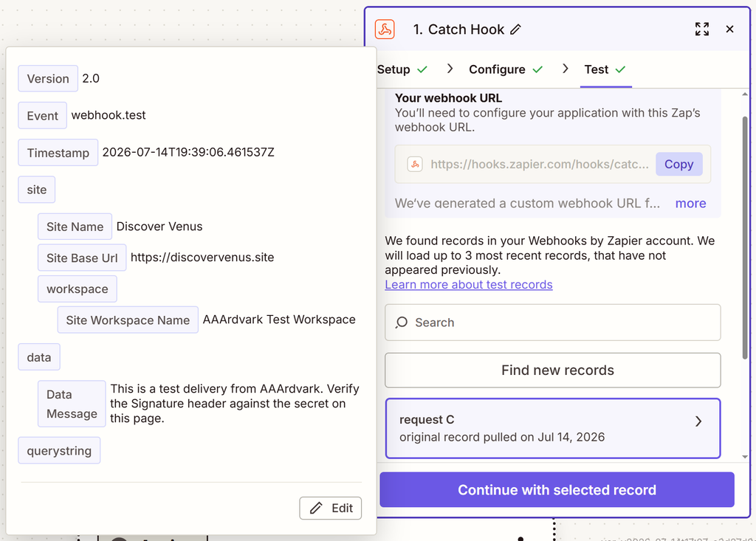This screenshot has width=756, height=541.
Task: Rename step via pencil icon next to Catch Hook
Action: (515, 30)
